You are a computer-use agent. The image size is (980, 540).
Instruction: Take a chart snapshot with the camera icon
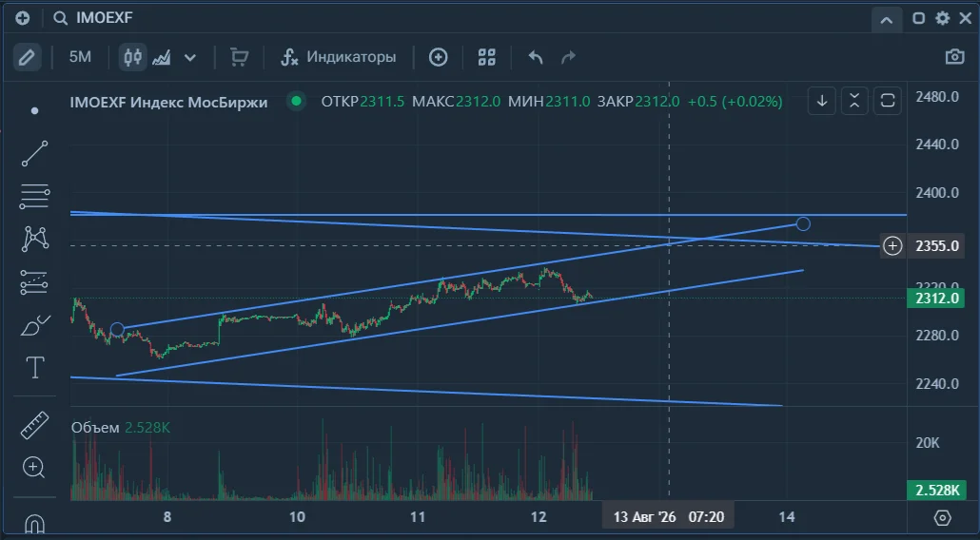[954, 57]
